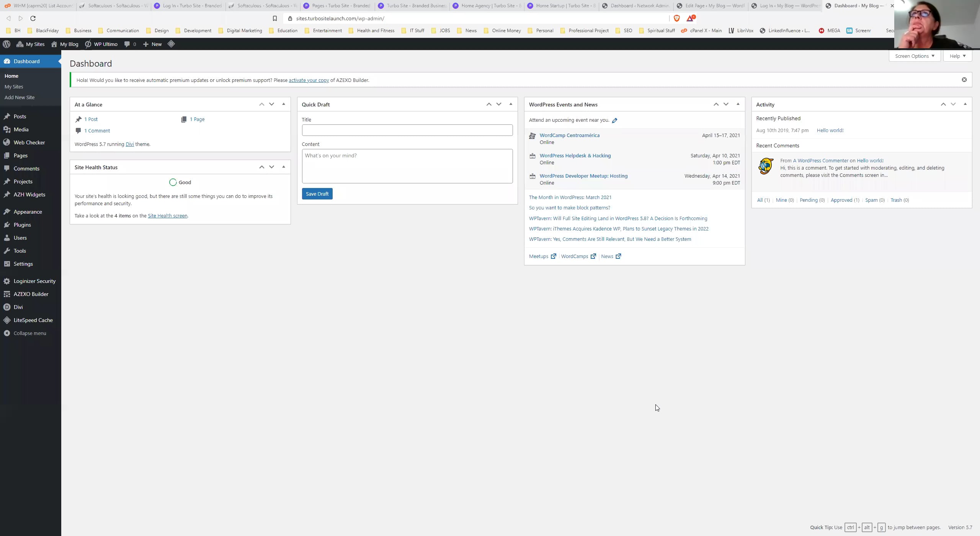Viewport: 980px width, 536px height.
Task: Click the Save Draft button
Action: (x=317, y=194)
